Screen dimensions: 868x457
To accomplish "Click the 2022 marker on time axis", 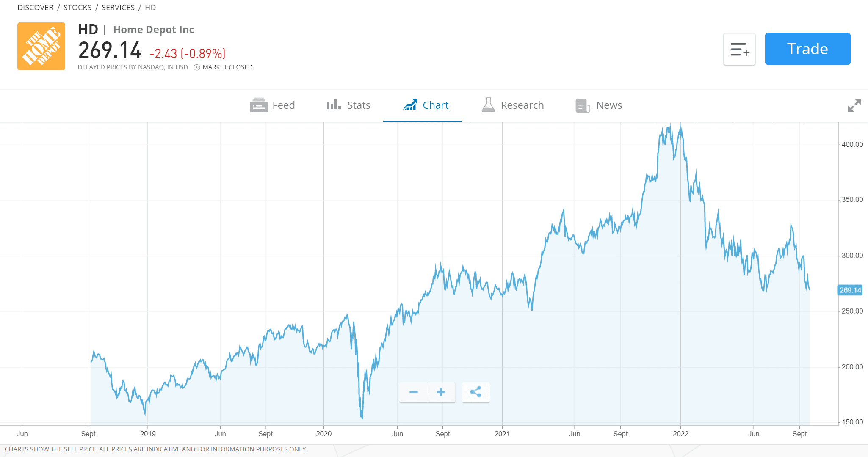I will pos(680,434).
